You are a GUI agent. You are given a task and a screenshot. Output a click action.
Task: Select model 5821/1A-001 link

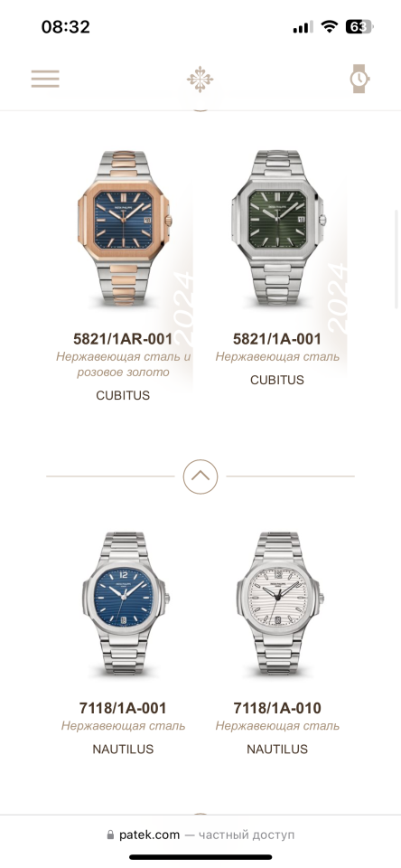tap(277, 339)
